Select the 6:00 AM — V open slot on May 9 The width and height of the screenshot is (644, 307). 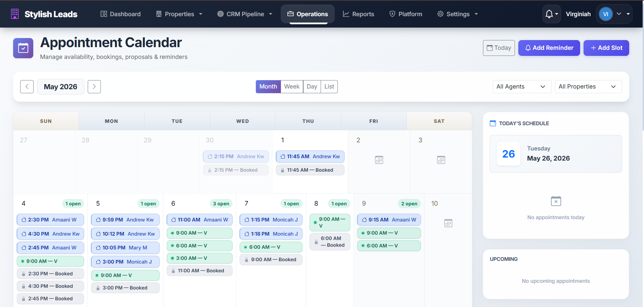click(x=389, y=246)
